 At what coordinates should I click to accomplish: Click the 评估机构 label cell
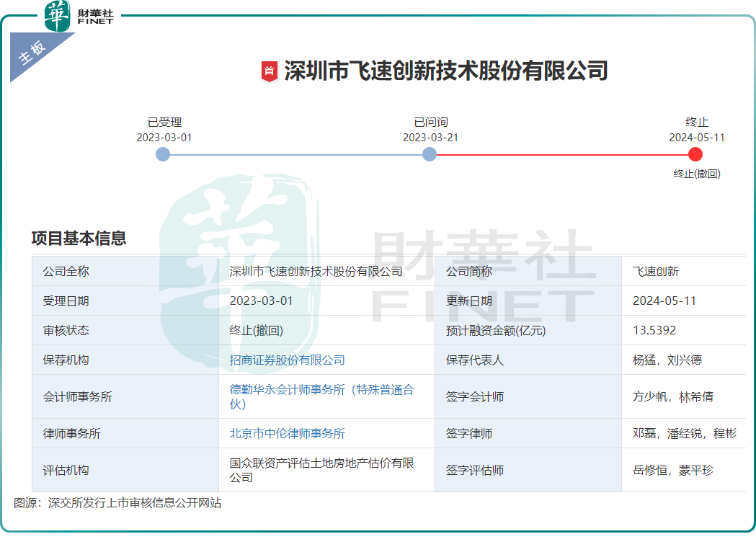click(125, 470)
